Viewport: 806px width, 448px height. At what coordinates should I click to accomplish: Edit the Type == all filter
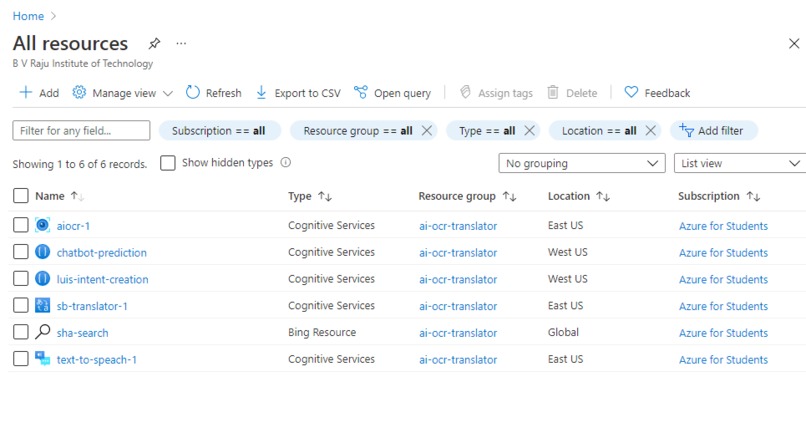coord(487,130)
